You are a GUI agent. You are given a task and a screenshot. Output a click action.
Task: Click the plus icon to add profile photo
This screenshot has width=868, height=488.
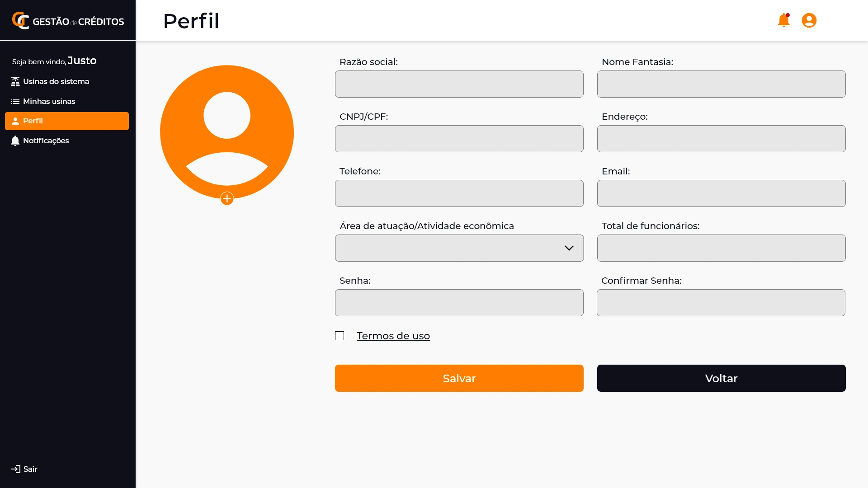point(227,198)
